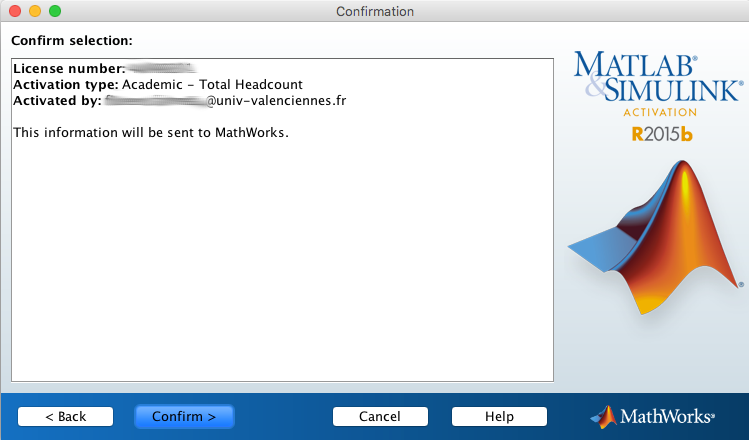Click the MATLAB & Simulink logo
Viewport: 749px width, 440px height.
[x=658, y=78]
